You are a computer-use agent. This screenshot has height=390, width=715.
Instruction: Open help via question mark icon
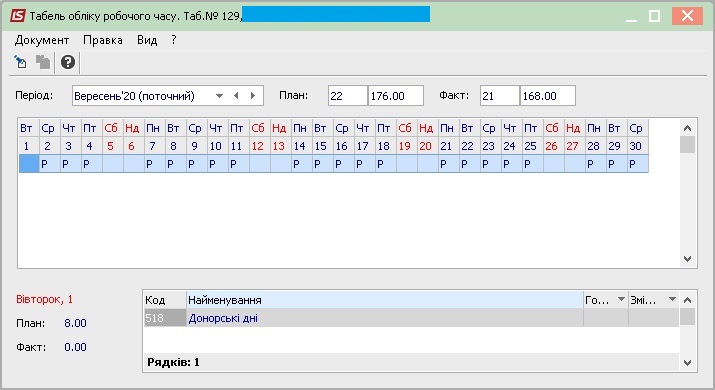68,62
